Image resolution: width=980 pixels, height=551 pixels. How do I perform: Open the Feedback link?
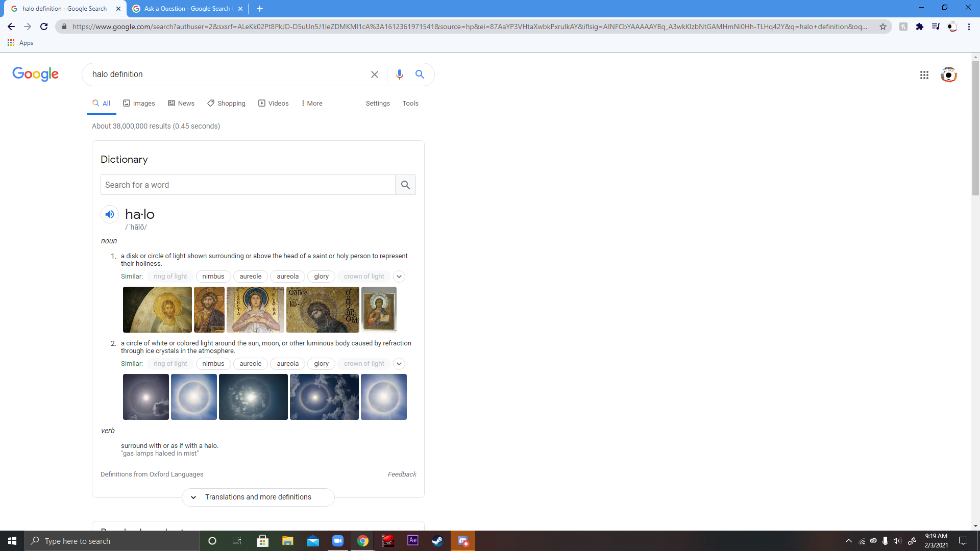[402, 474]
